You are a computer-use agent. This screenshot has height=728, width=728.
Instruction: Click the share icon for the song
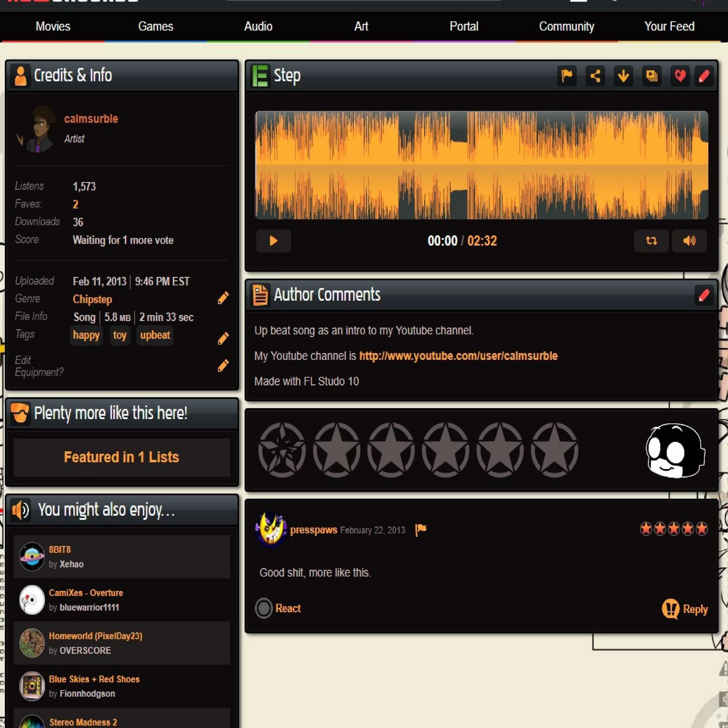(x=595, y=76)
